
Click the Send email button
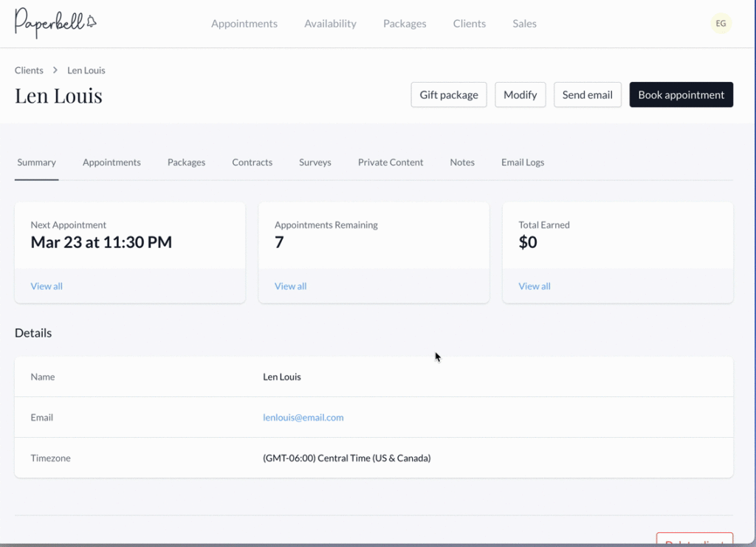pyautogui.click(x=587, y=94)
